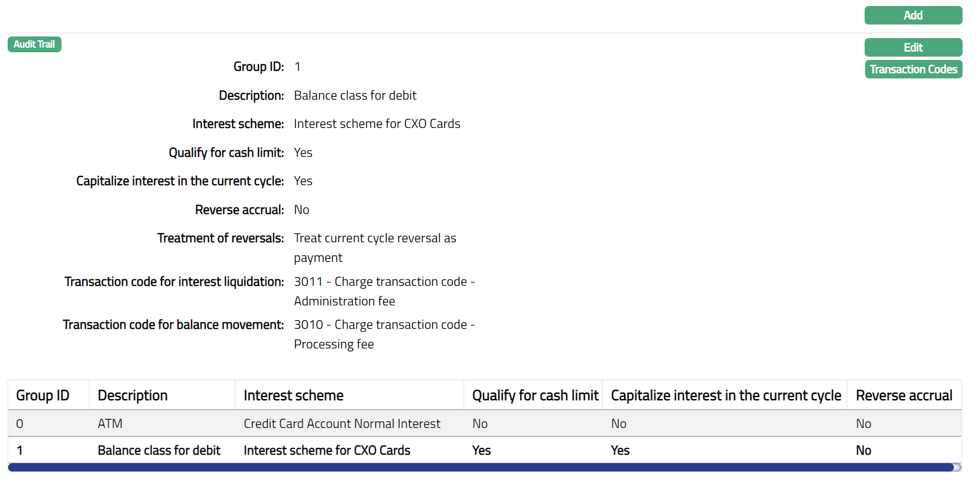Click the Edit button

point(913,47)
